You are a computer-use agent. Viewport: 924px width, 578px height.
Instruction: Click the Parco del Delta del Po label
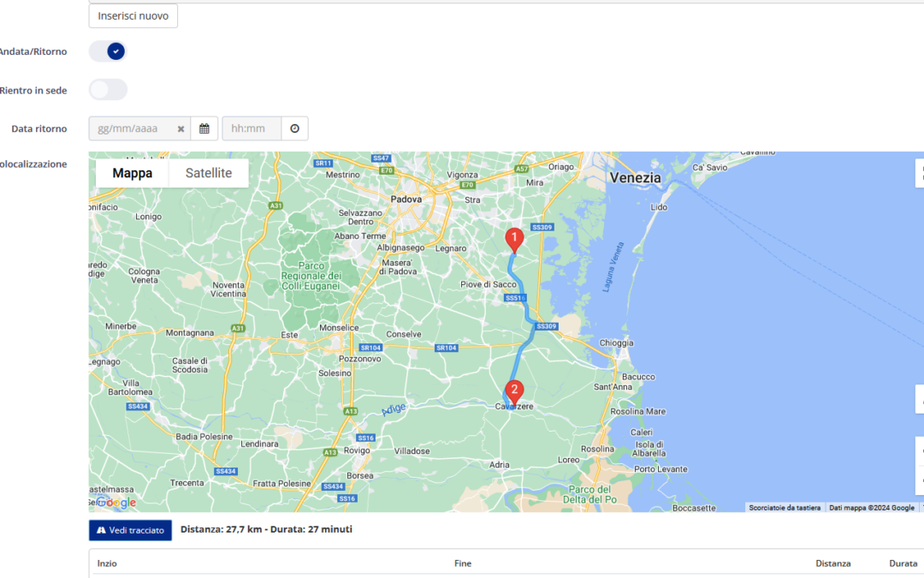[589, 494]
